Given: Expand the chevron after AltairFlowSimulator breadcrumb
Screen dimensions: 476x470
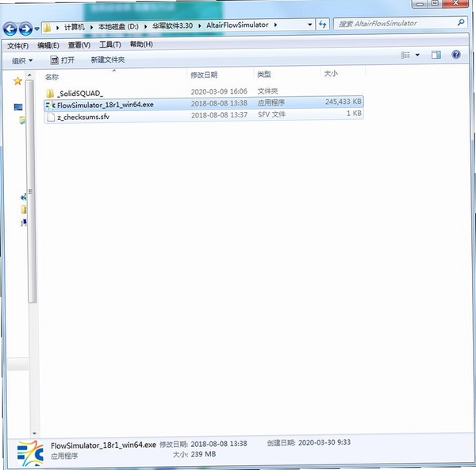Looking at the screenshot, I should coord(275,25).
